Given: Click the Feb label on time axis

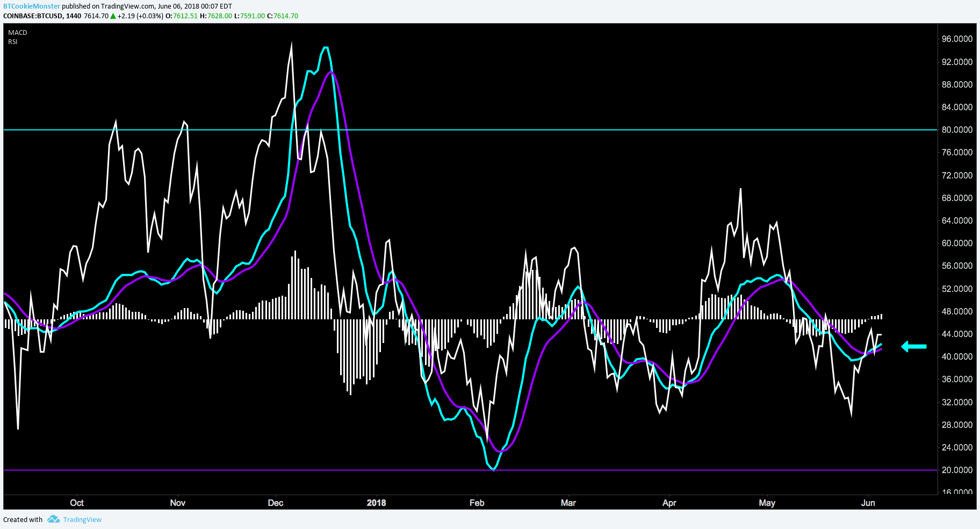Looking at the screenshot, I should pyautogui.click(x=477, y=503).
